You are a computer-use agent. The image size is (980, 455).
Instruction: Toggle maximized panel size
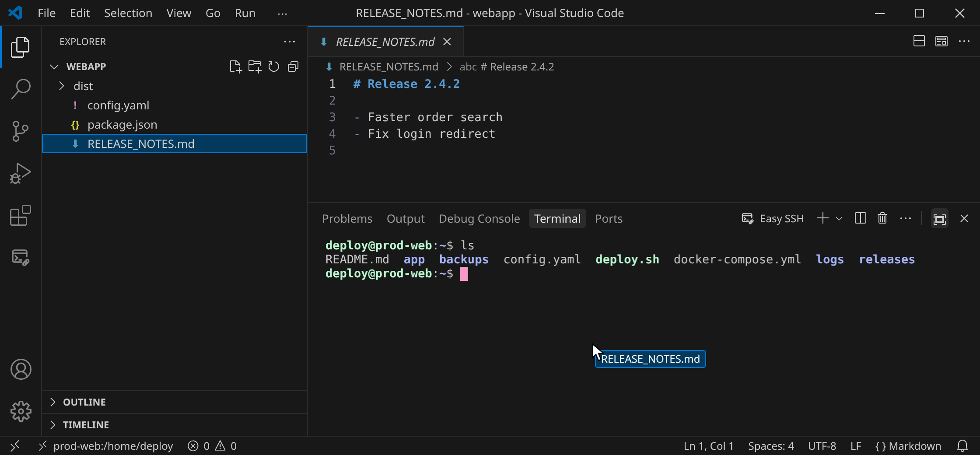(x=940, y=219)
